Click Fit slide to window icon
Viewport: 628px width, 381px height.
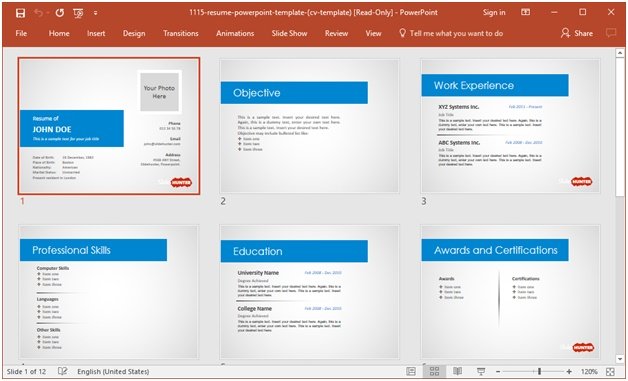pyautogui.click(x=610, y=371)
